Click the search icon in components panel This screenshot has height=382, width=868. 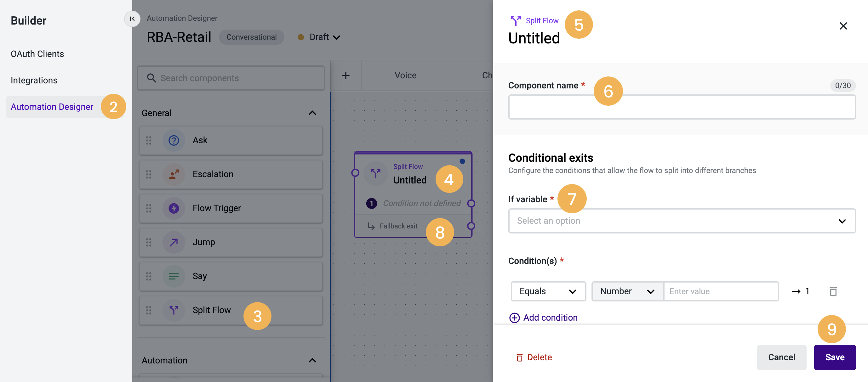click(151, 78)
